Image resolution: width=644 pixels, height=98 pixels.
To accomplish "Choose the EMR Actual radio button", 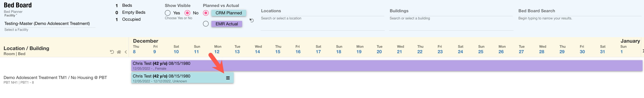I will (x=206, y=24).
